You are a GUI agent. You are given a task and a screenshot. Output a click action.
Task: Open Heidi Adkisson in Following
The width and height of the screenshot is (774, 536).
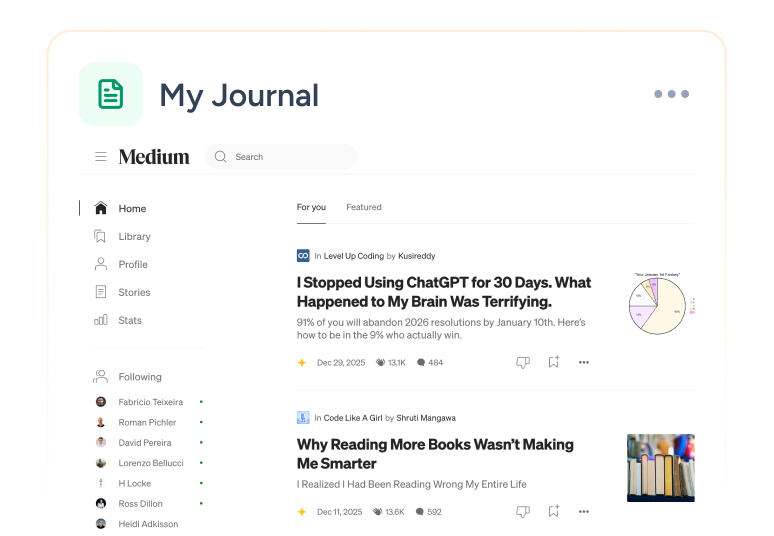coord(148,524)
